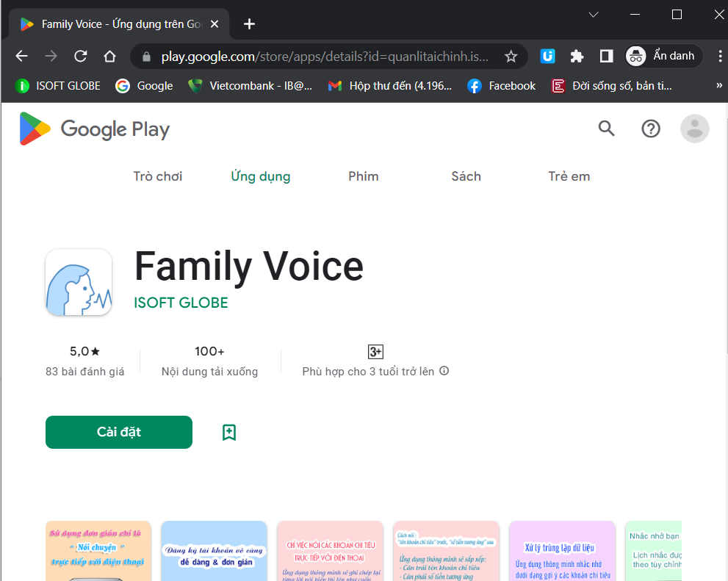Open the Chrome three-dot menu

pyautogui.click(x=720, y=56)
